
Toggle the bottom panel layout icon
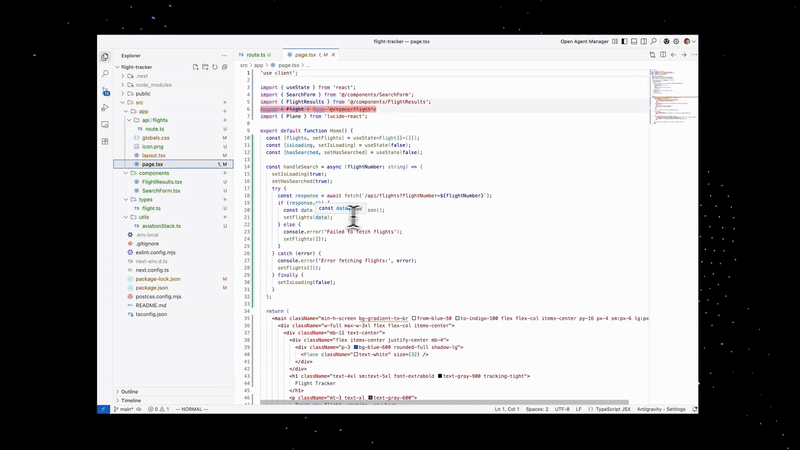click(634, 41)
